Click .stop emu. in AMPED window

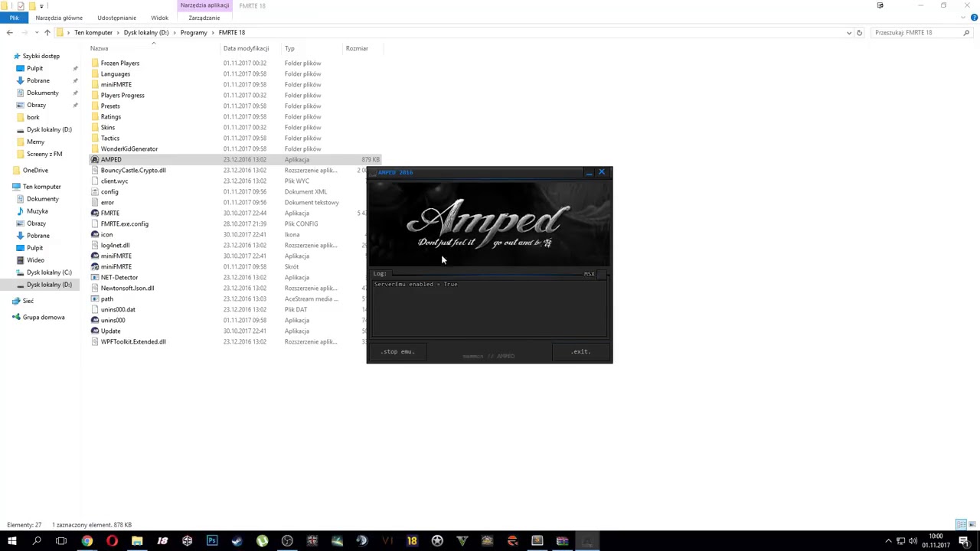pos(397,352)
